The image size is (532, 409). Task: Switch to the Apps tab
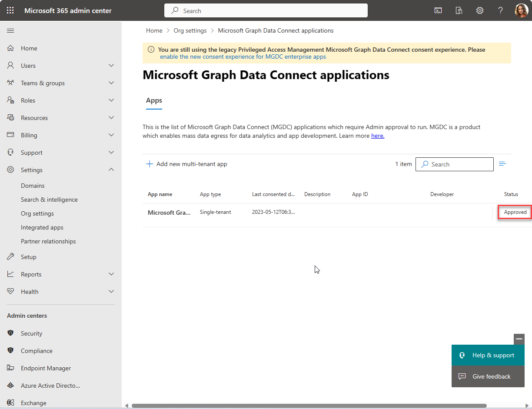pos(154,100)
